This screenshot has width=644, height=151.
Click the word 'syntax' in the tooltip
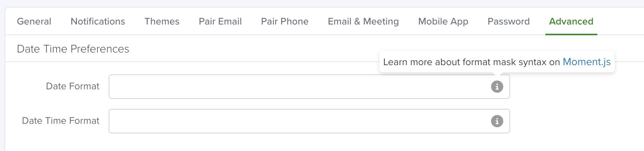(x=532, y=62)
